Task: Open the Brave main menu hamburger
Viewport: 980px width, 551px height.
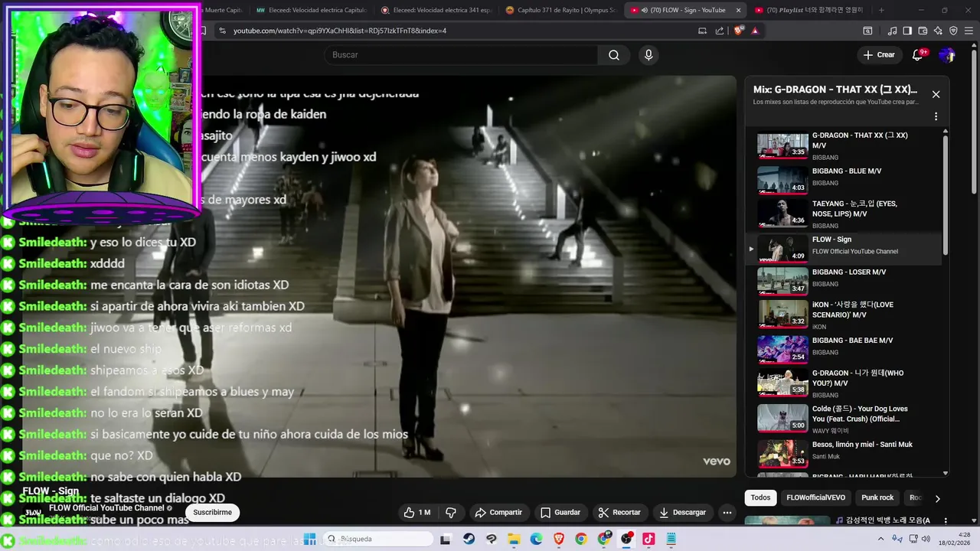Action: pyautogui.click(x=969, y=31)
